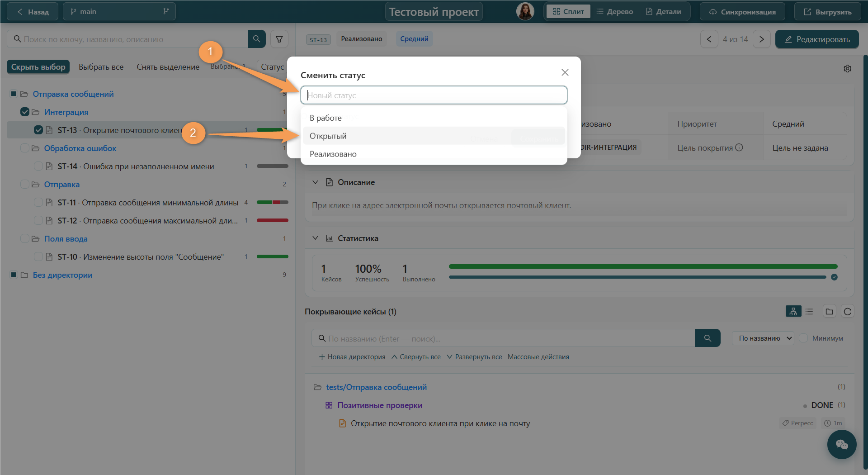The image size is (868, 475).
Task: Close the Сменить статус dialog
Action: (x=565, y=72)
